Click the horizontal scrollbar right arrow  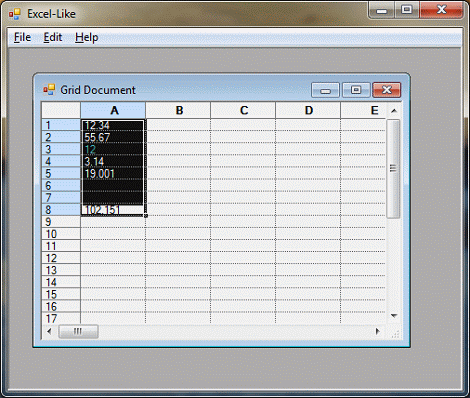click(x=378, y=331)
